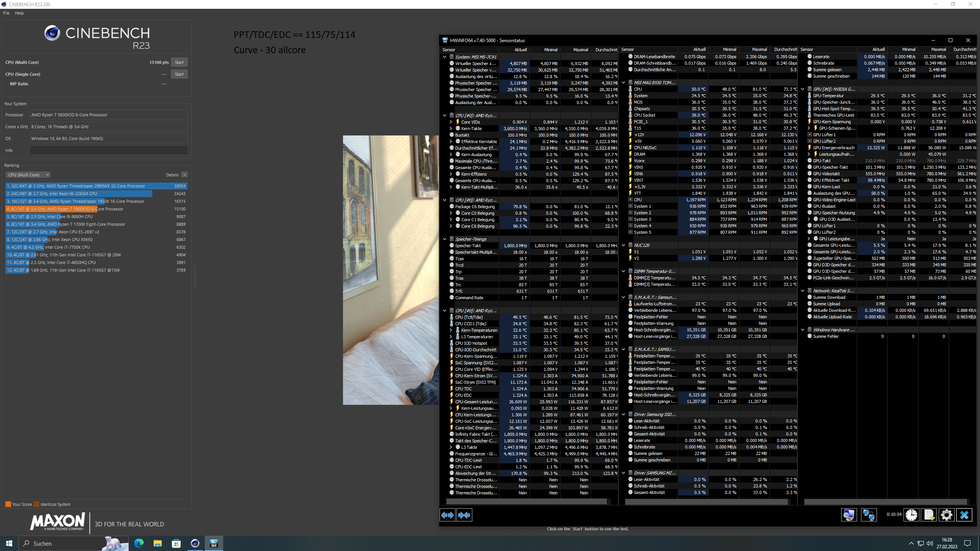Click the collapse columns arrows icon in HWiNFO
Image resolution: width=980 pixels, height=551 pixels.
[464, 515]
